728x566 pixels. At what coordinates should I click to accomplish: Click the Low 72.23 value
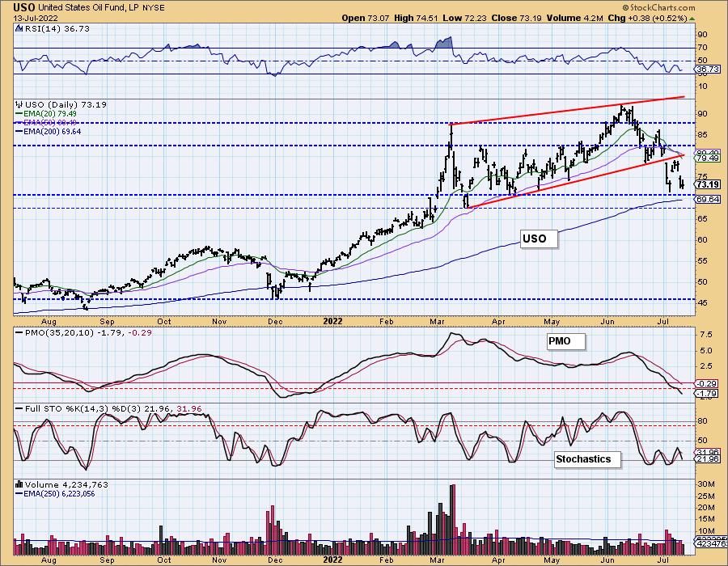coord(465,18)
